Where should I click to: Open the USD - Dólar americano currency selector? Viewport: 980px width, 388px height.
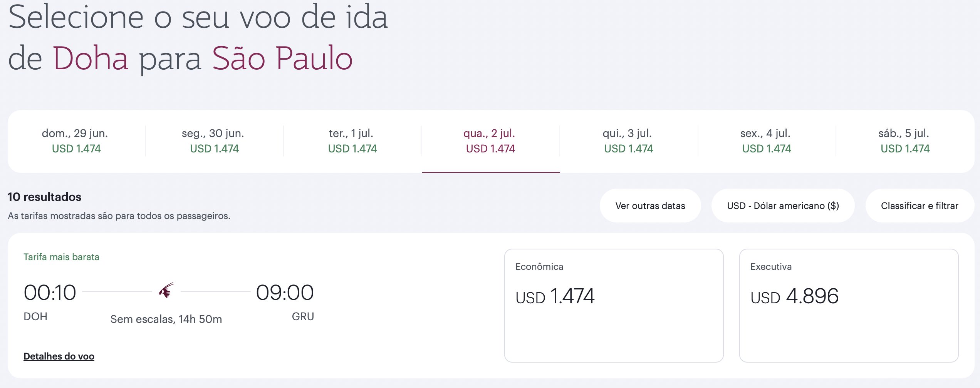(x=783, y=206)
